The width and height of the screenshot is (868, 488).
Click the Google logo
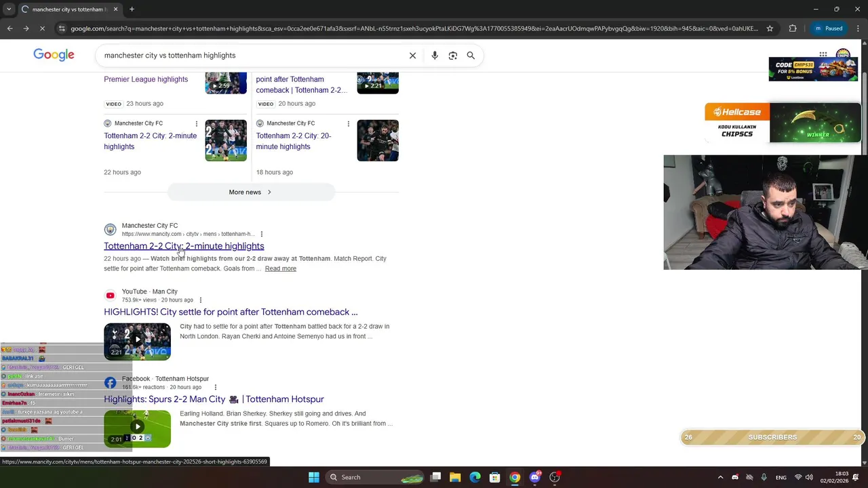tap(54, 55)
